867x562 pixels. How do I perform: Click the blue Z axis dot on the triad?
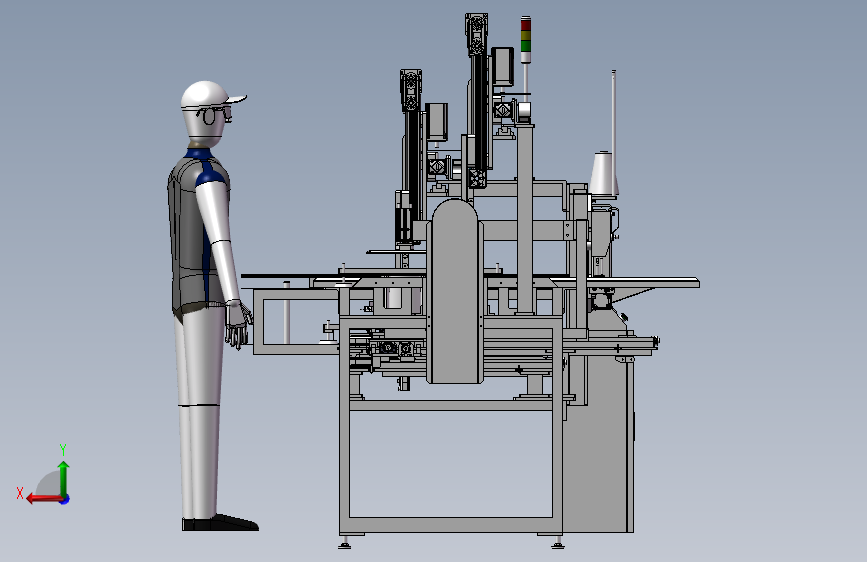pyautogui.click(x=65, y=499)
